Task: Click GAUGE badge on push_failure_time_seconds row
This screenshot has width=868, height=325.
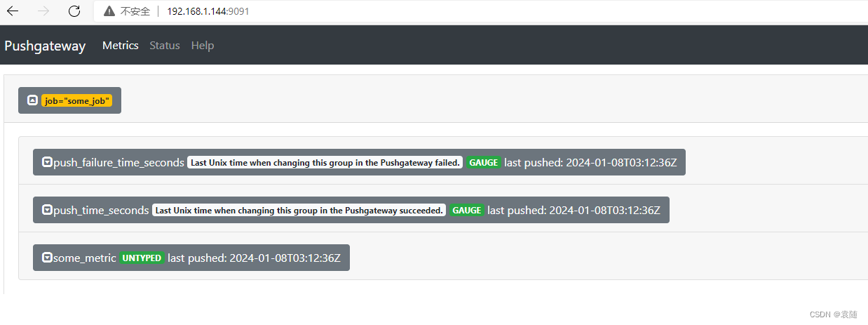Action: (x=483, y=162)
